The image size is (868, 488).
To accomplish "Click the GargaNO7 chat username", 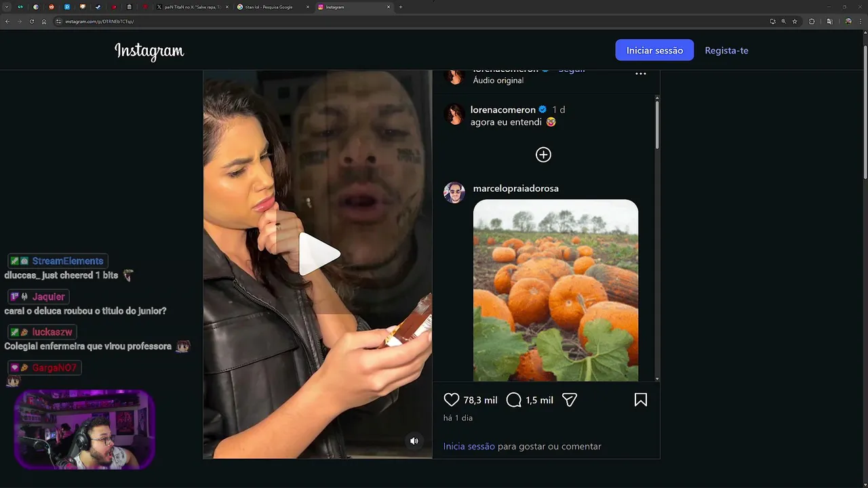I will tap(54, 367).
